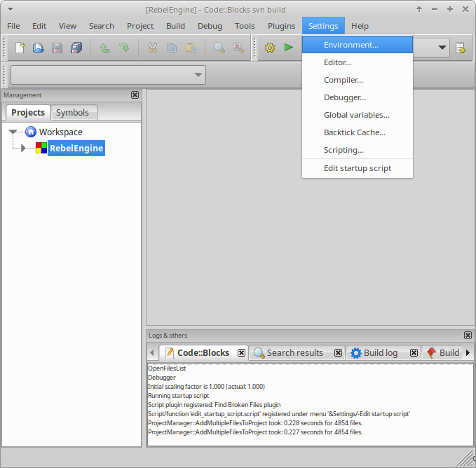Switch to the Projects tab
Image resolution: width=476 pixels, height=468 pixels.
(28, 113)
